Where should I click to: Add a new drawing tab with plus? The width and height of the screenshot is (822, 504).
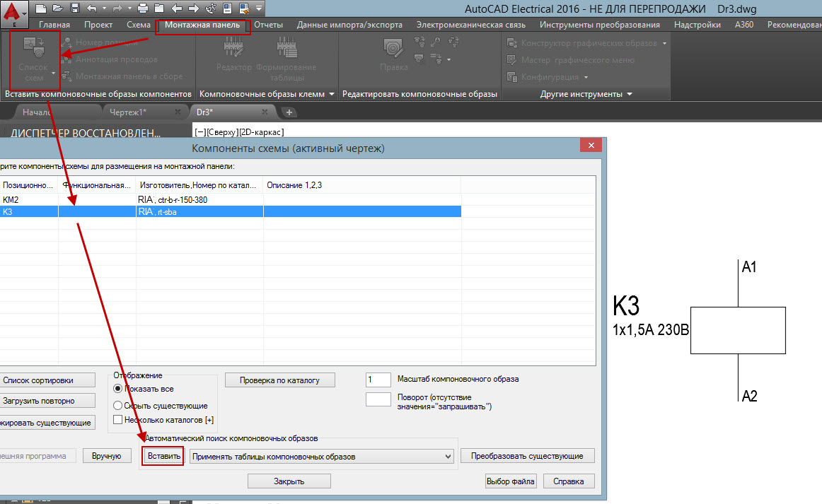(x=289, y=112)
